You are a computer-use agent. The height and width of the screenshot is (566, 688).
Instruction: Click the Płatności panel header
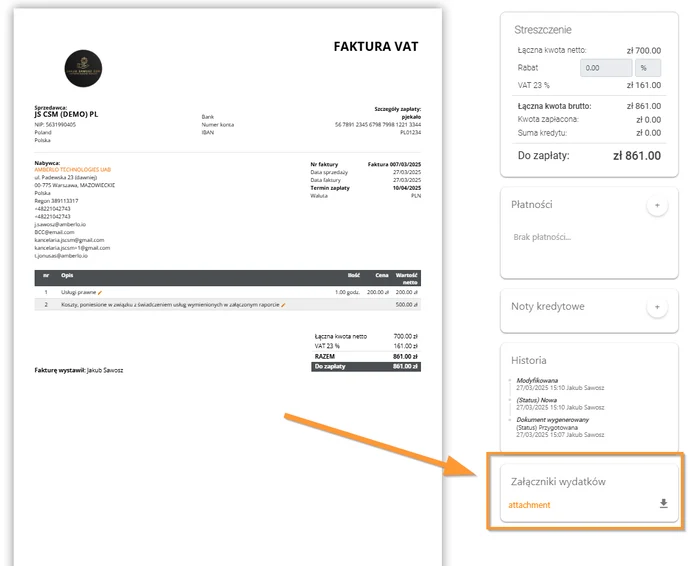[x=531, y=204]
